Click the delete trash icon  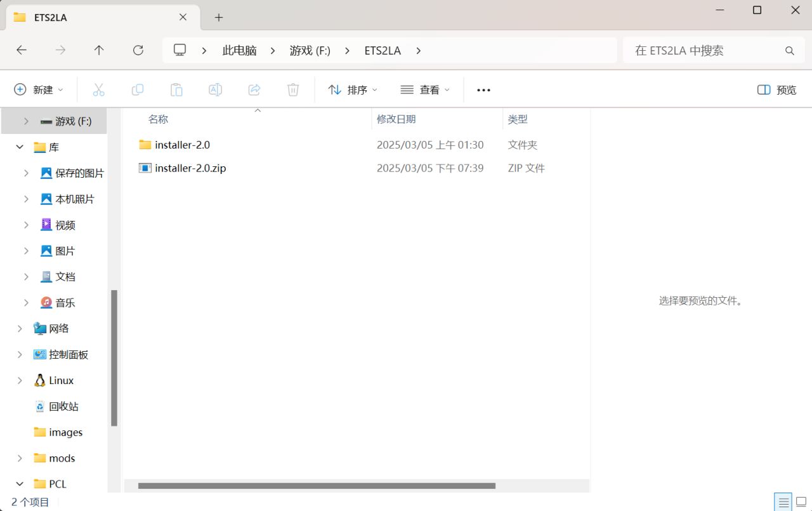tap(293, 90)
